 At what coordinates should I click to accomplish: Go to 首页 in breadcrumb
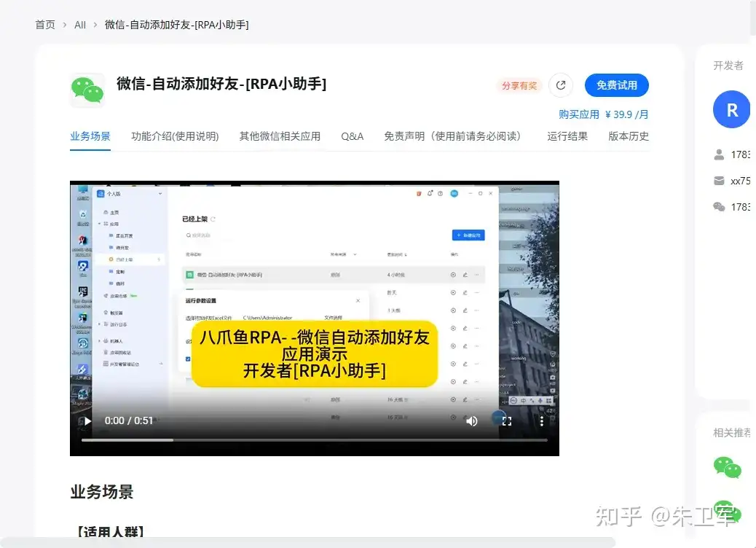click(45, 25)
